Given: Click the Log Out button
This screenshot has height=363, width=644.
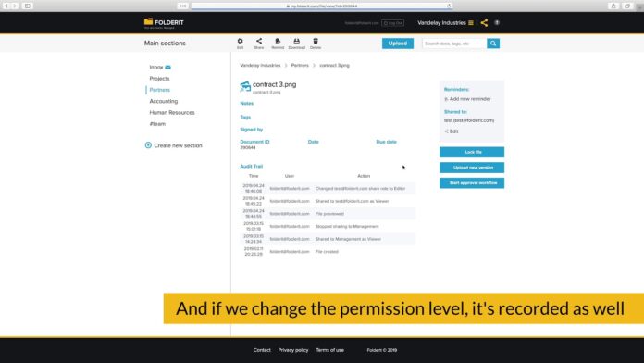Looking at the screenshot, I should pos(392,23).
